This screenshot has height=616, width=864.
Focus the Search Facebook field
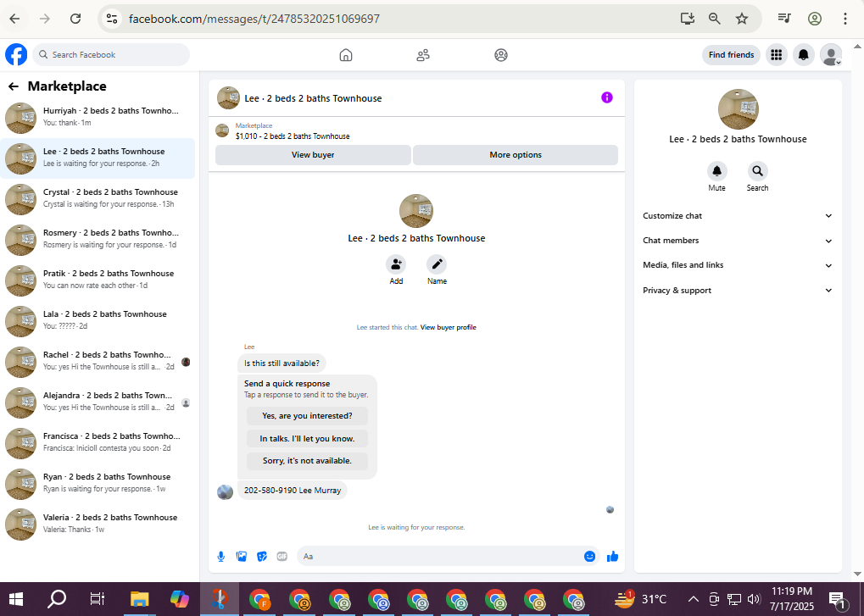[x=111, y=54]
